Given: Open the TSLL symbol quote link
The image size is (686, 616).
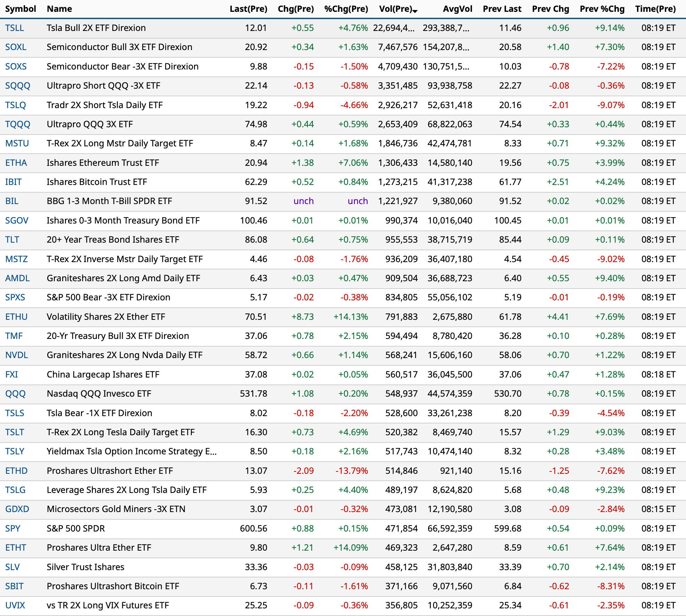Looking at the screenshot, I should click(16, 28).
